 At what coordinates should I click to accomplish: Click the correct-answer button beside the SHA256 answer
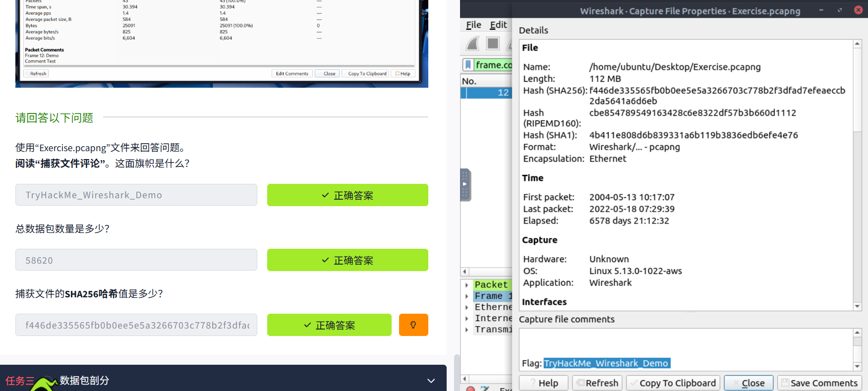coord(329,325)
